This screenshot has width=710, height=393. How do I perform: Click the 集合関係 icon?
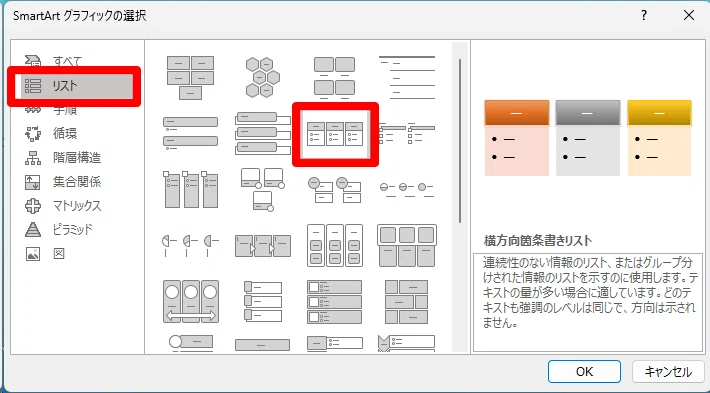(x=33, y=182)
